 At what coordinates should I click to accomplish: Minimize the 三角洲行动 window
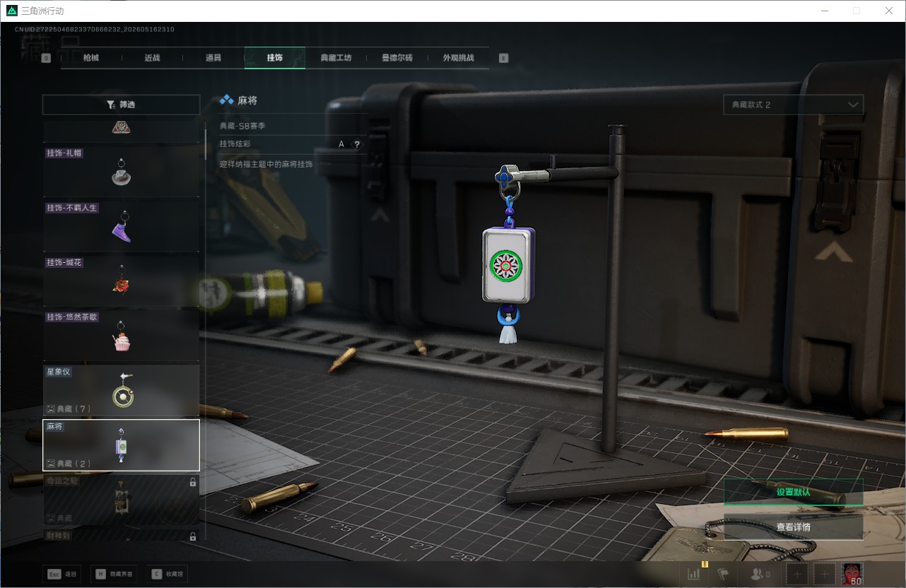click(x=824, y=11)
